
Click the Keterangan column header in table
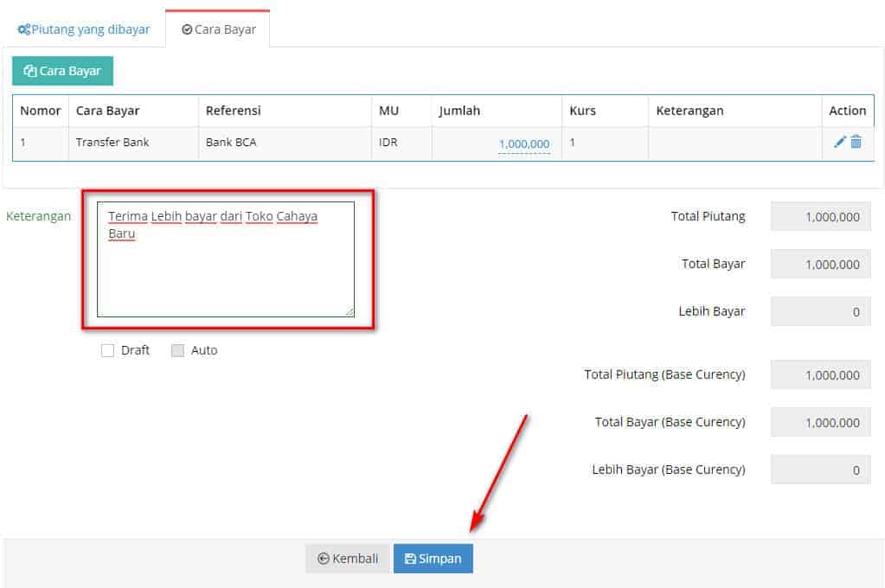coord(734,111)
